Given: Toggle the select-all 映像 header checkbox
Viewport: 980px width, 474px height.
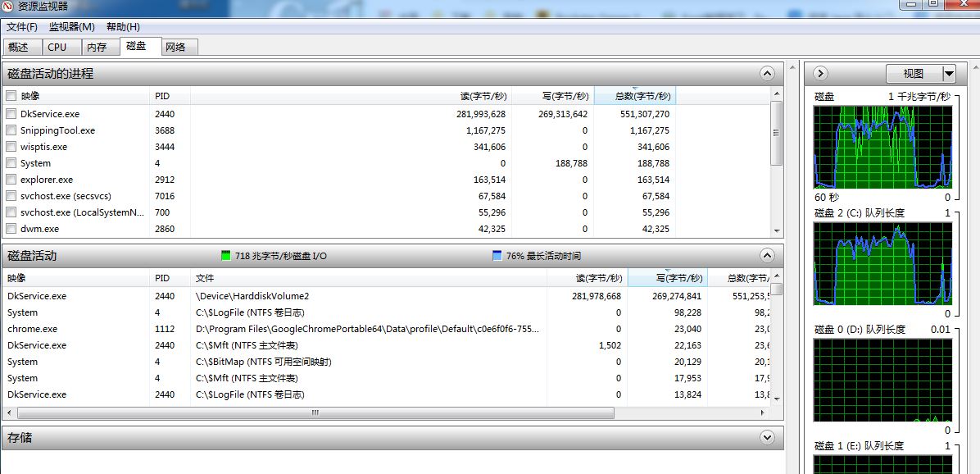Looking at the screenshot, I should pos(11,96).
